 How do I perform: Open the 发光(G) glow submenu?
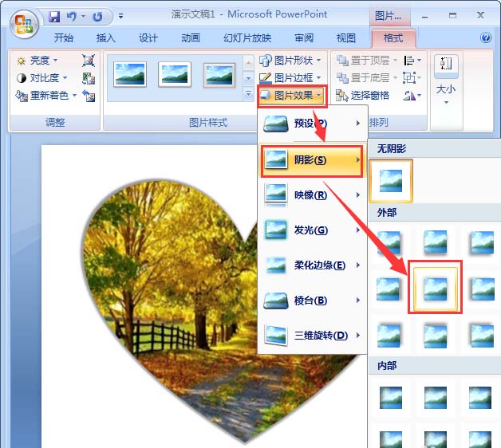point(312,230)
